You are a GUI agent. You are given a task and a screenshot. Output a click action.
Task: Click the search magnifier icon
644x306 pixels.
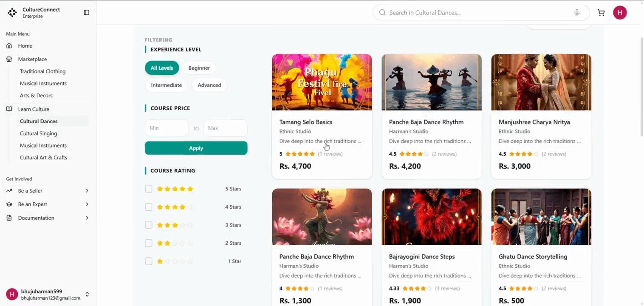tap(382, 13)
